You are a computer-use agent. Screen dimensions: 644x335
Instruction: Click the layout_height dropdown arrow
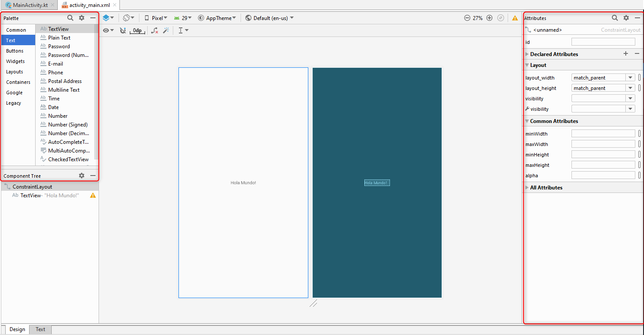[x=631, y=88]
